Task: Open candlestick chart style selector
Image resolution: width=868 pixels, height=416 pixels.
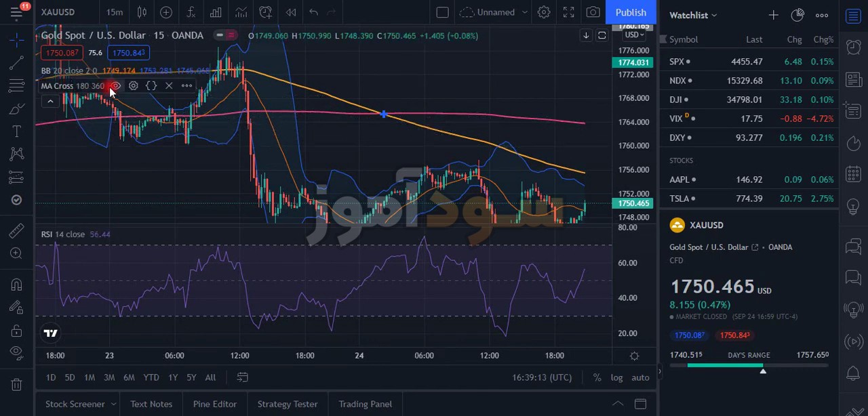Action: pos(142,12)
